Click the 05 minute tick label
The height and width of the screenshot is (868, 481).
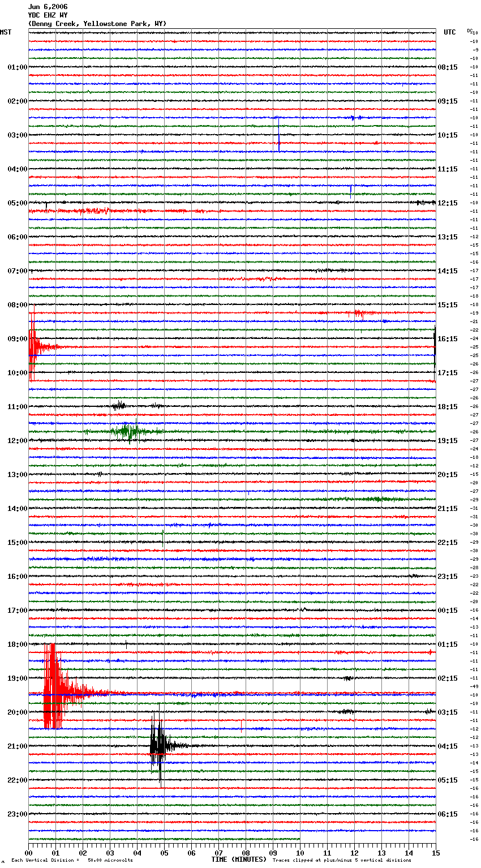(x=164, y=853)
